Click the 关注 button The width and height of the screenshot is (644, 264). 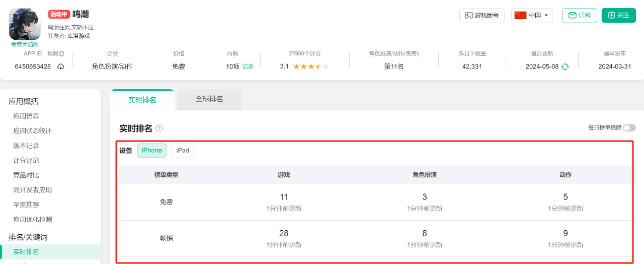[x=619, y=15]
